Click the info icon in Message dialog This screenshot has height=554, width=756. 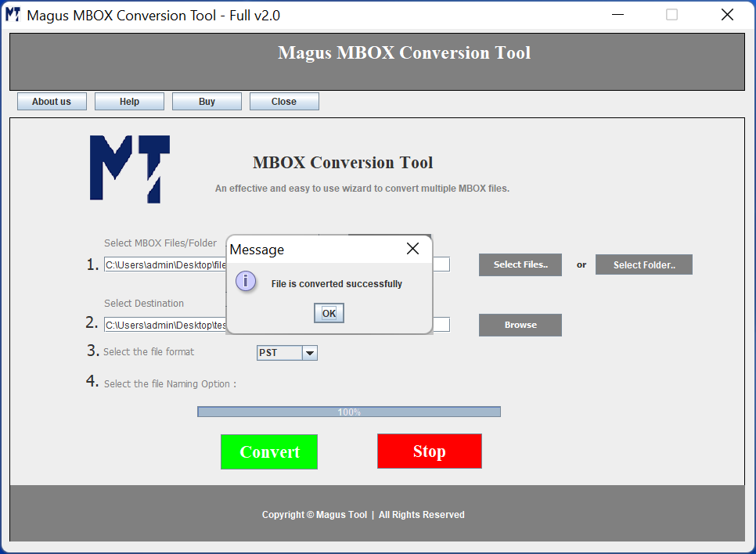coord(246,282)
